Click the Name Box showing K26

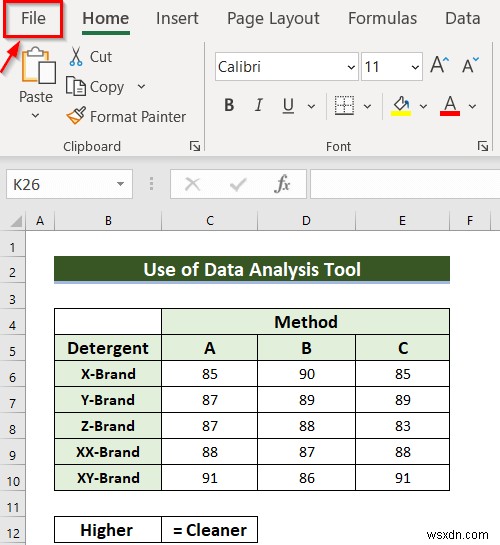[69, 184]
